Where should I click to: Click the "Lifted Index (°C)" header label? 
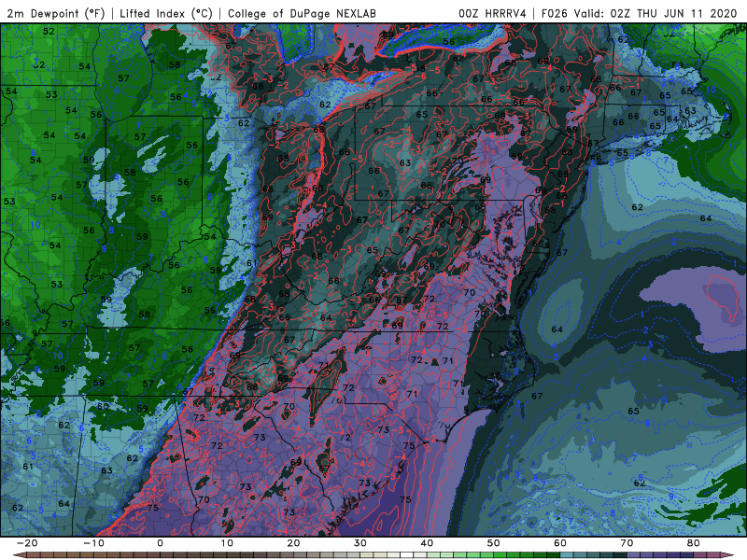[166, 13]
